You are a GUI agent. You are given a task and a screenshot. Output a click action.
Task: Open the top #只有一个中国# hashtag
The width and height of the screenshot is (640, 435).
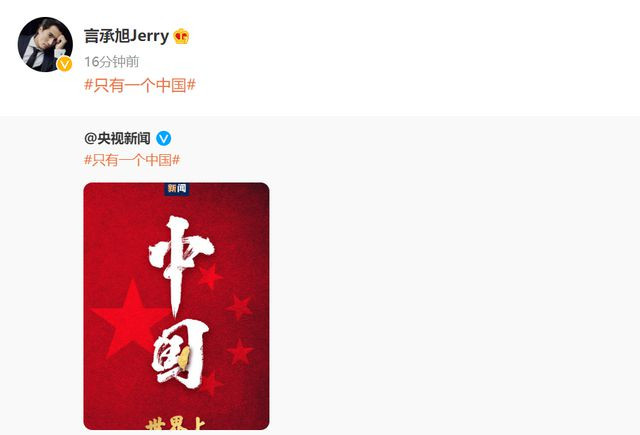140,85
